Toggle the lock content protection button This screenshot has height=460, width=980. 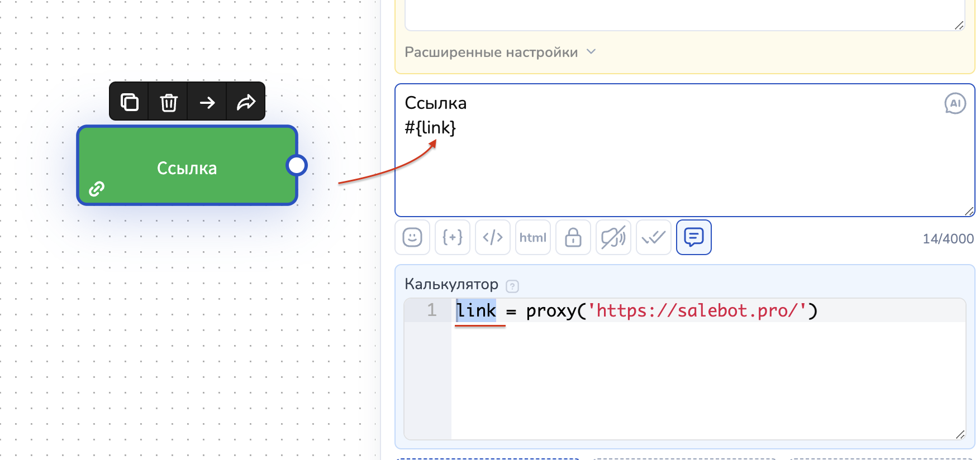(573, 237)
